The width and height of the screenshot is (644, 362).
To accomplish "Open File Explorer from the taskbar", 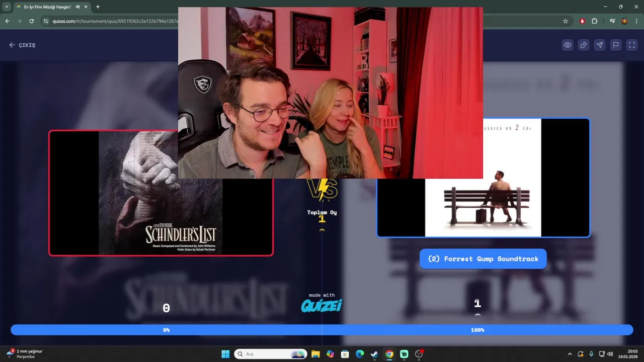I will click(315, 354).
